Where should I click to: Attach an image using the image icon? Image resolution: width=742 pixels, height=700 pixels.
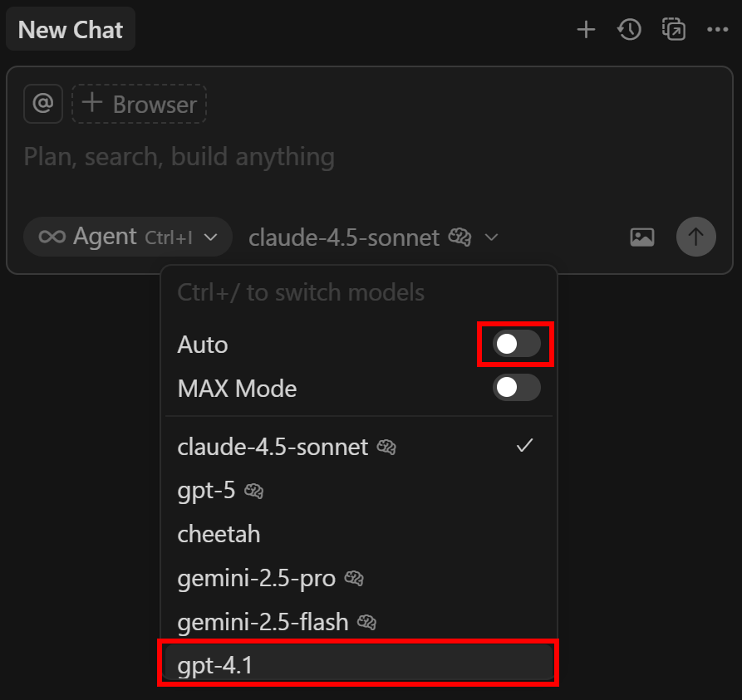[641, 237]
